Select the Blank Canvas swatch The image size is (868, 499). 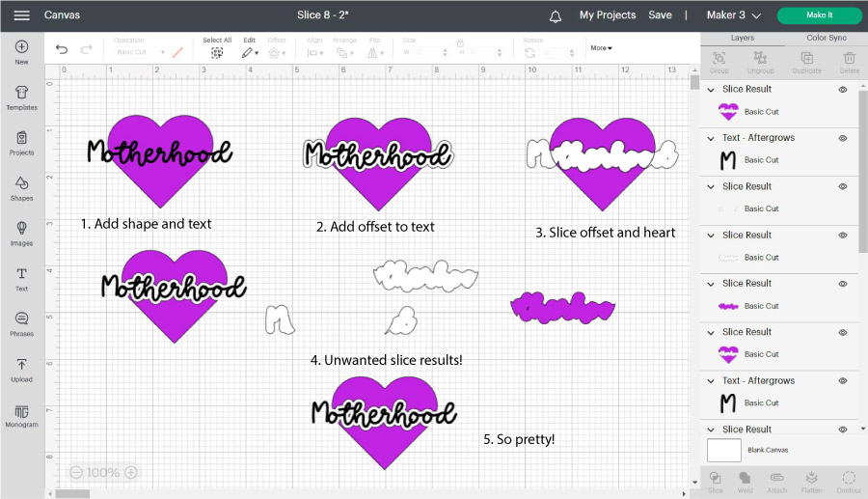(724, 451)
